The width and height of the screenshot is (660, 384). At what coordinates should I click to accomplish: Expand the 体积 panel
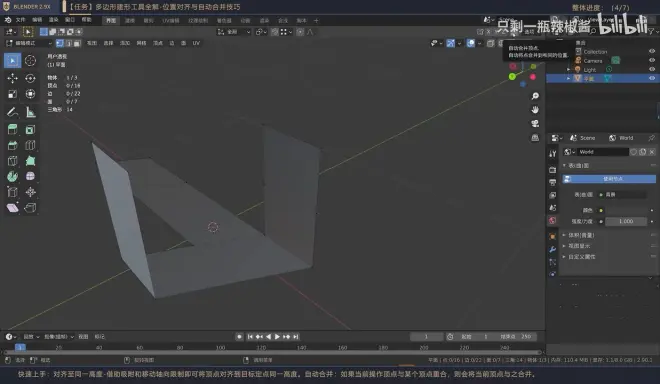[x=581, y=235]
